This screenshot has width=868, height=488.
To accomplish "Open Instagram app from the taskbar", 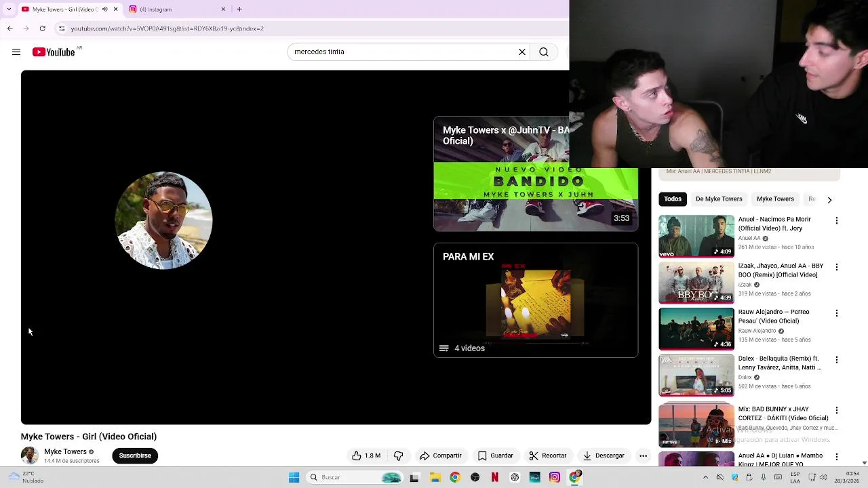I will (x=555, y=477).
